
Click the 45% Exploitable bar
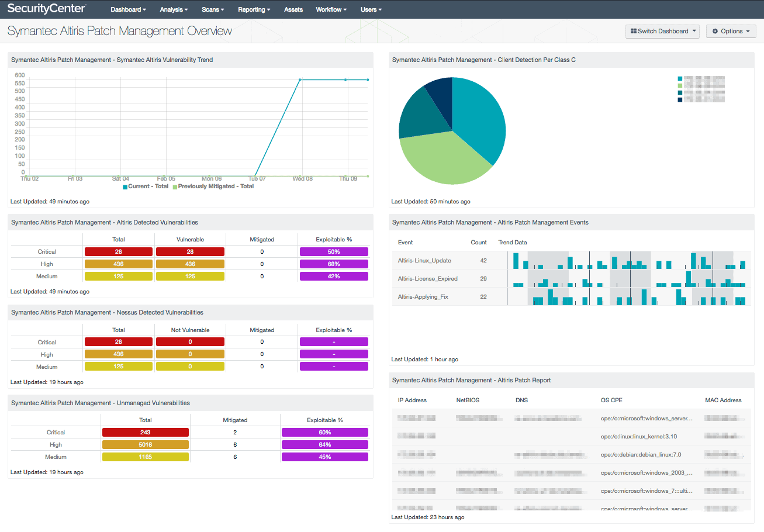[x=325, y=457]
